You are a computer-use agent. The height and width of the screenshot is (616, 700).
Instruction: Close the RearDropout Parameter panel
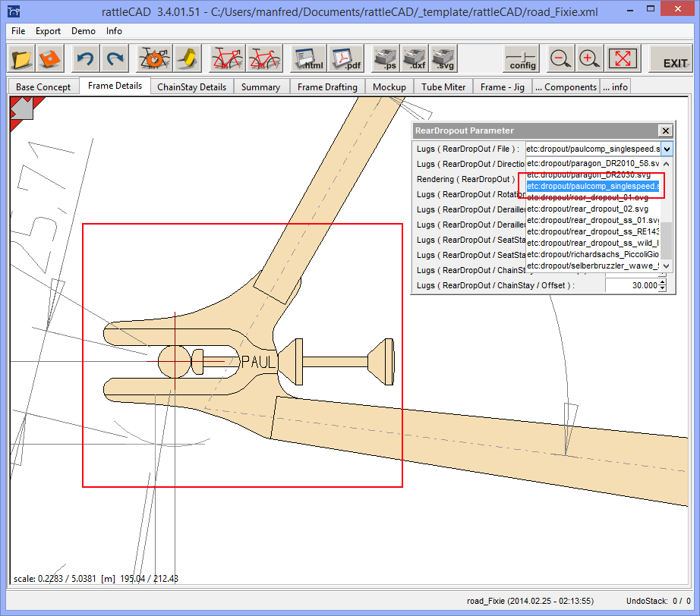pos(665,130)
